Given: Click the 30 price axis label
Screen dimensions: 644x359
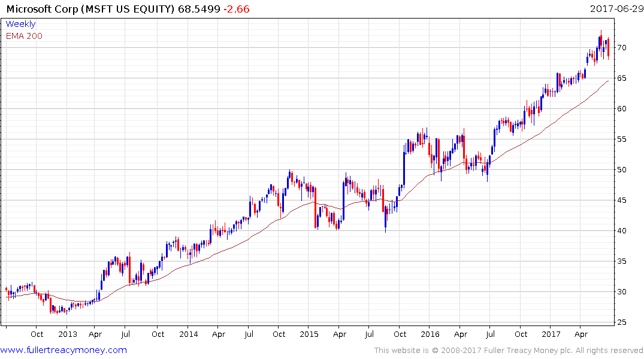Looking at the screenshot, I should tap(622, 292).
